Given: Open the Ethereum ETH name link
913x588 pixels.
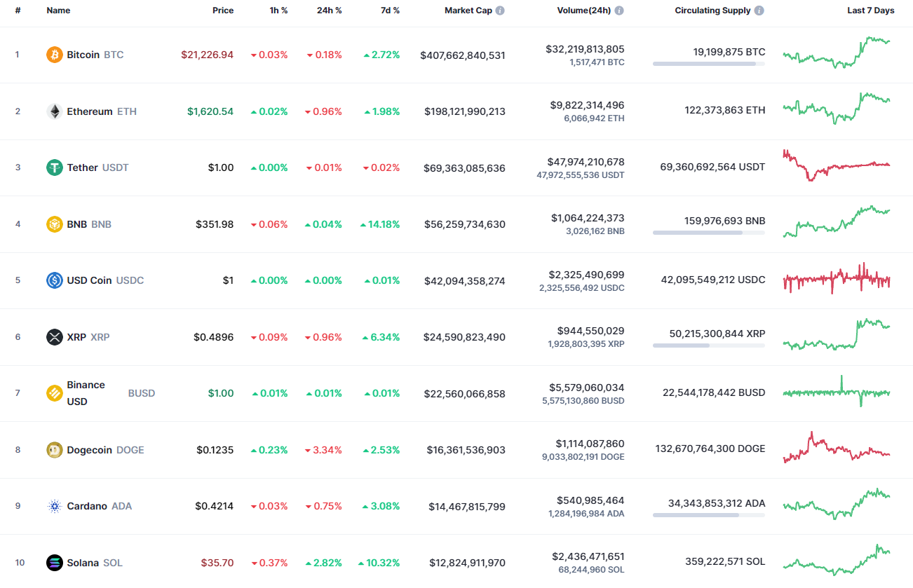Looking at the screenshot, I should pyautogui.click(x=88, y=111).
